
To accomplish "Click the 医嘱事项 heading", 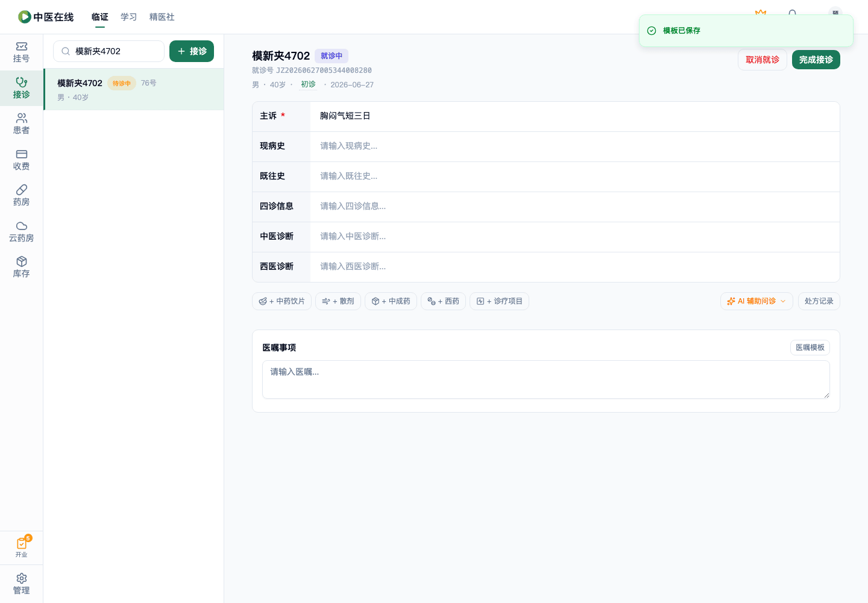I will pos(279,348).
